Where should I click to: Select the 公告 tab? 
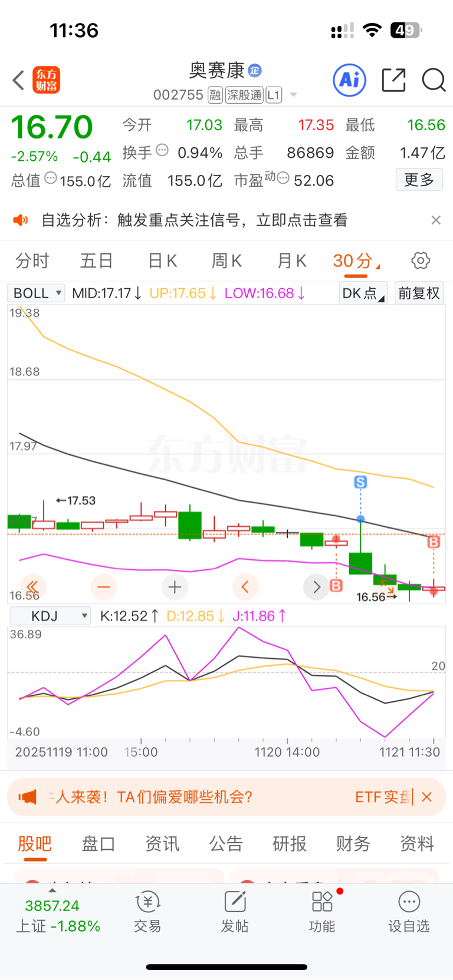coord(226,843)
